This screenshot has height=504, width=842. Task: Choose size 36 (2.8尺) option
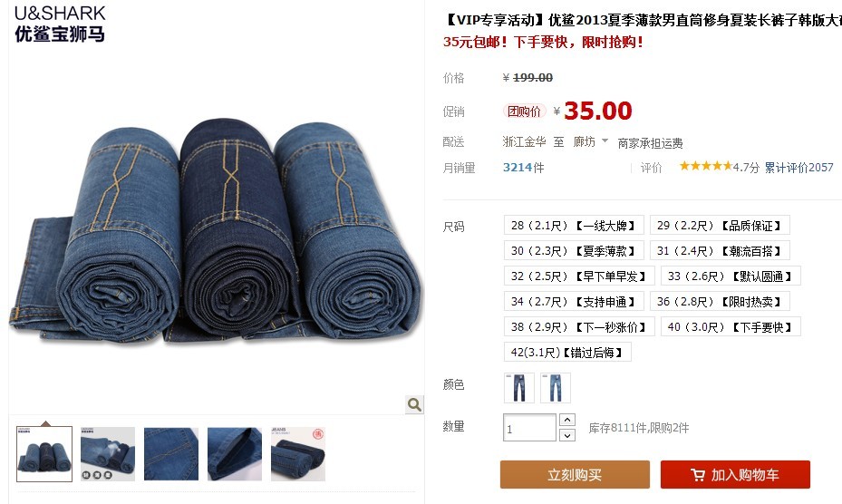(720, 302)
